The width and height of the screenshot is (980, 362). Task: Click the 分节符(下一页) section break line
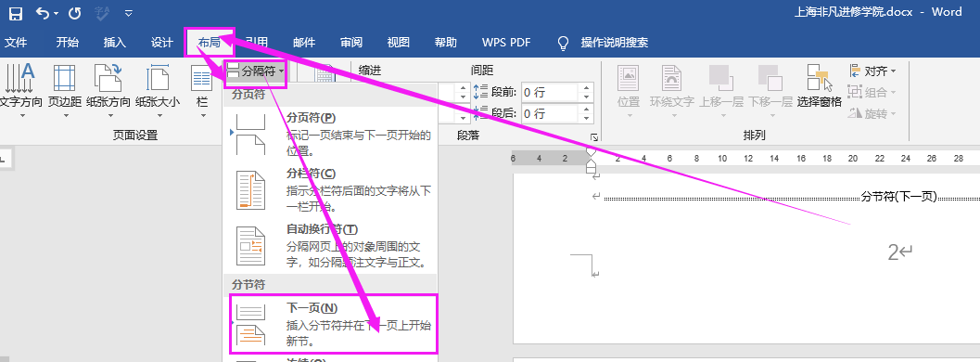792,197
